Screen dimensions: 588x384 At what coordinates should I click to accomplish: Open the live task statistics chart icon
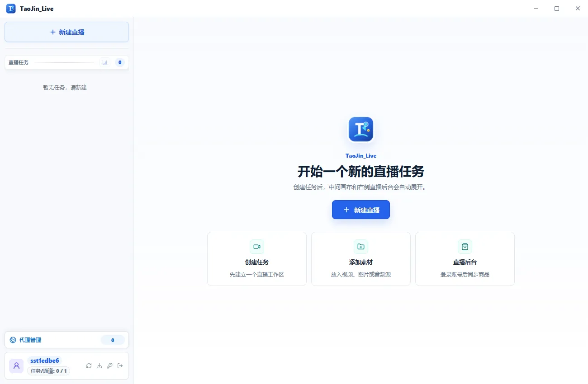click(x=105, y=62)
